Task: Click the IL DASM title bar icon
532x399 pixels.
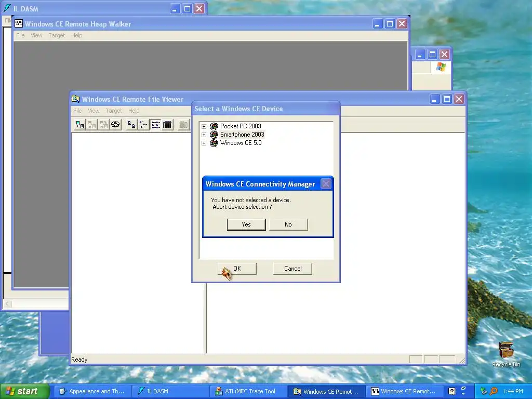Action: pyautogui.click(x=7, y=8)
